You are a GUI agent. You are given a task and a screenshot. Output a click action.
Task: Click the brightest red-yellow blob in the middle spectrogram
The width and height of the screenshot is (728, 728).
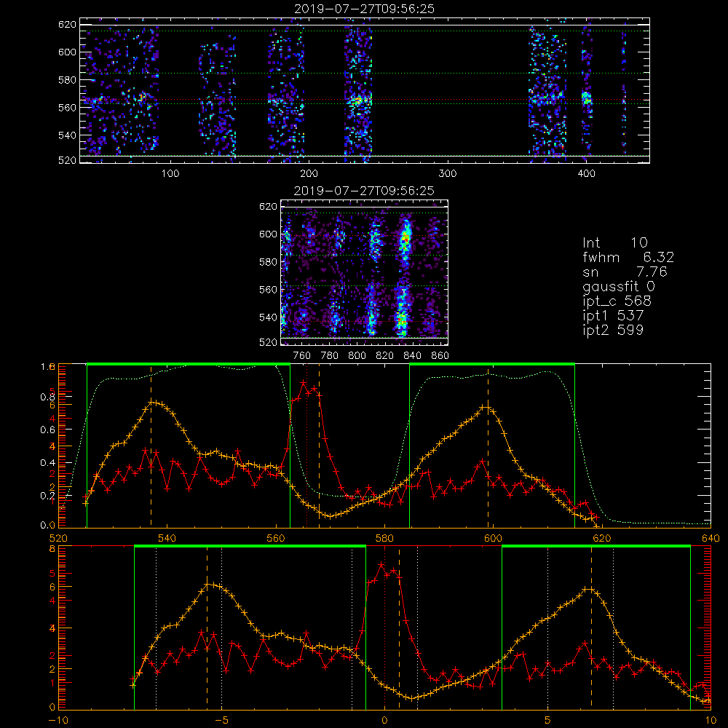(405, 238)
